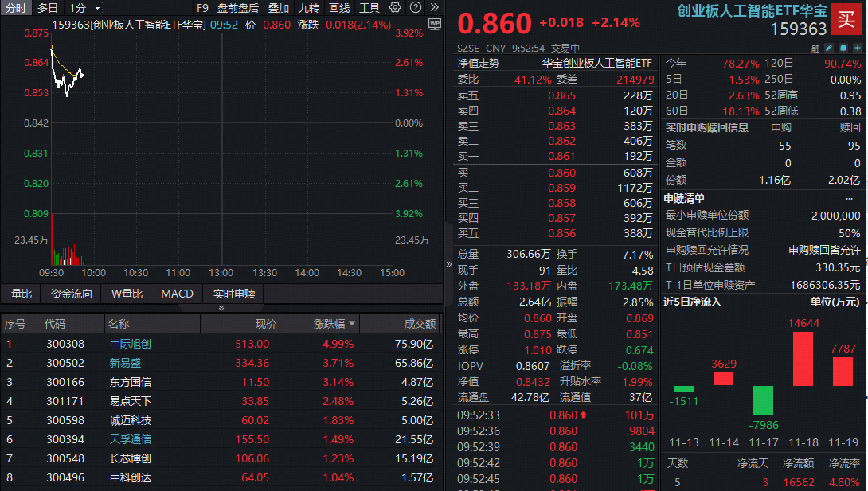Select the 画线 drawing tool
This screenshot has width=868, height=491.
coord(338,9)
